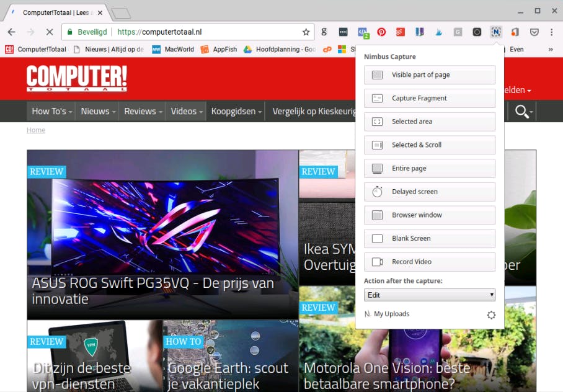
Task: Click the address bar URL field
Action: coord(188,32)
